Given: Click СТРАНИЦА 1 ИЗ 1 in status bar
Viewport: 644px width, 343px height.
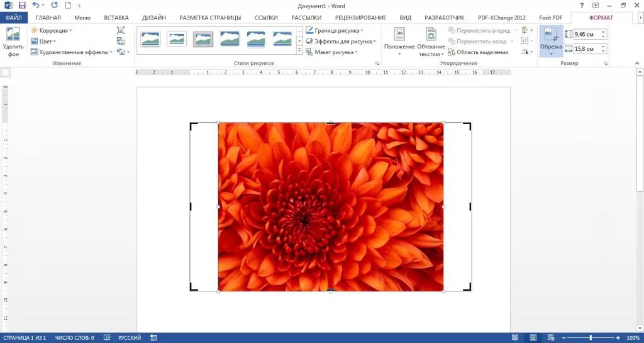Looking at the screenshot, I should (25, 338).
